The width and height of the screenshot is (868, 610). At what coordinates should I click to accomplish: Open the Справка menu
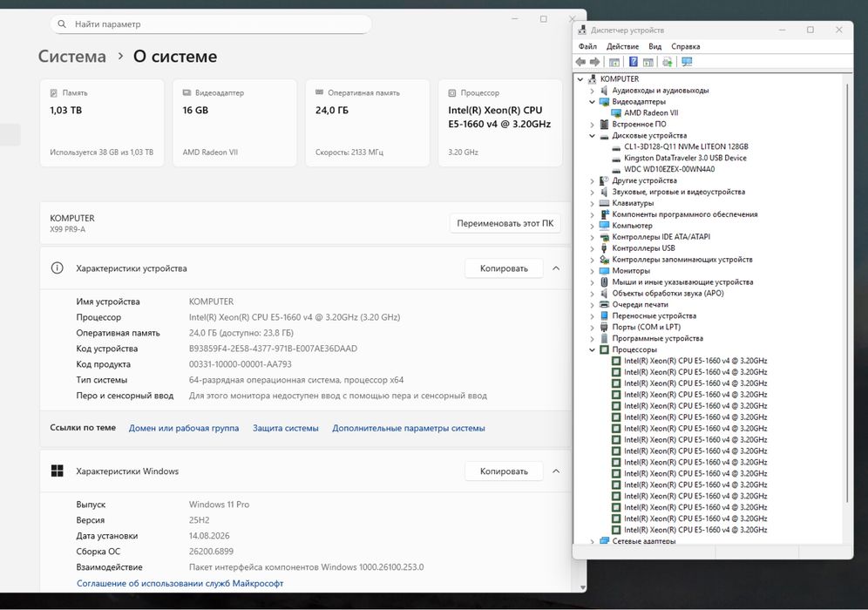[685, 46]
